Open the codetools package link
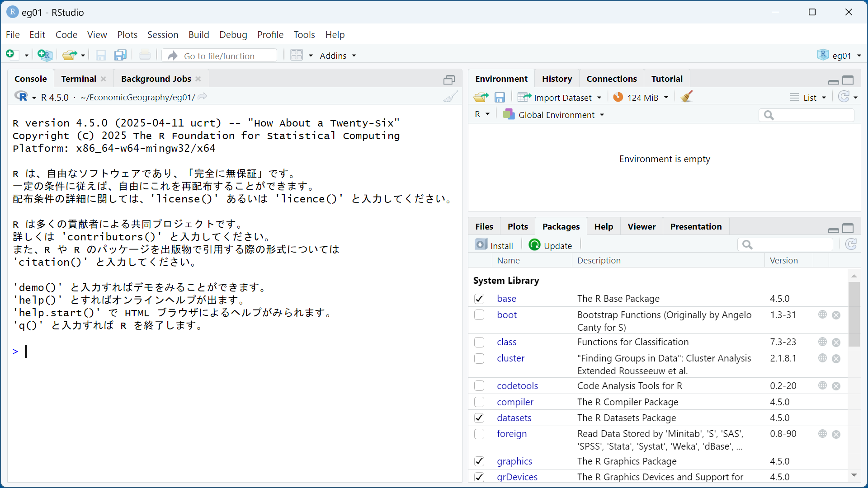The image size is (868, 488). (517, 386)
